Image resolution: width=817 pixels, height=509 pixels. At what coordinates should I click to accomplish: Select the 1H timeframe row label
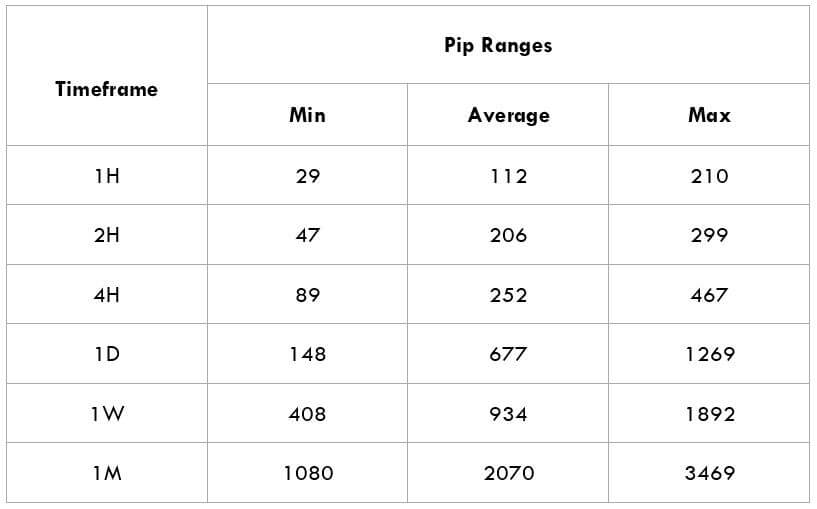point(107,176)
